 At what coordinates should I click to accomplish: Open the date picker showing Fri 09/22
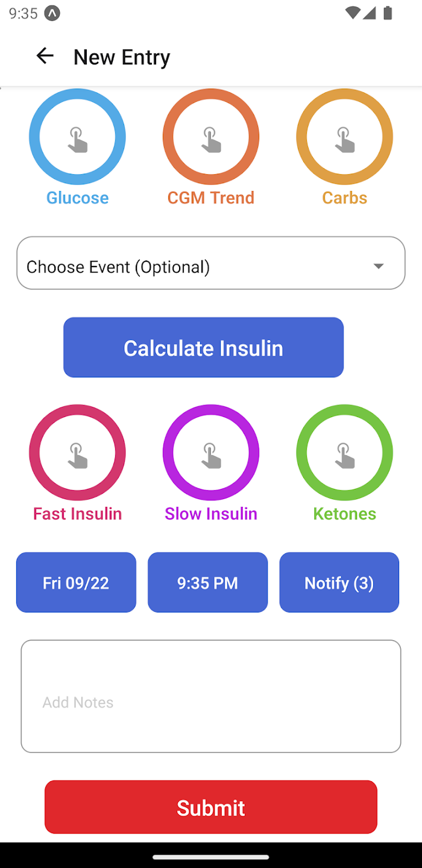76,582
